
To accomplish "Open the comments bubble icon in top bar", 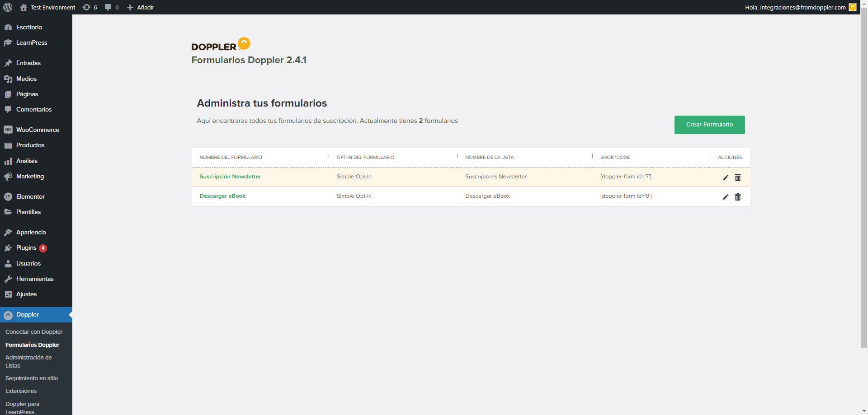I will (108, 7).
